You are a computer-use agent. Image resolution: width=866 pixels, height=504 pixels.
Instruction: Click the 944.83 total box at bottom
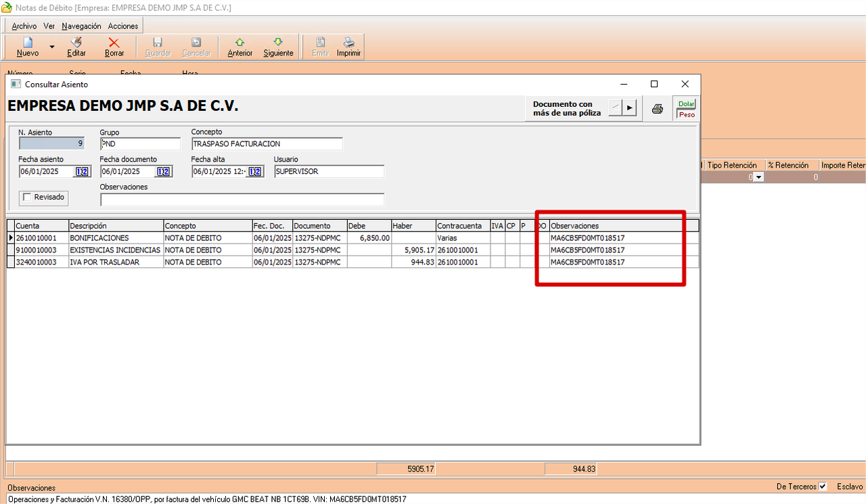coord(571,469)
